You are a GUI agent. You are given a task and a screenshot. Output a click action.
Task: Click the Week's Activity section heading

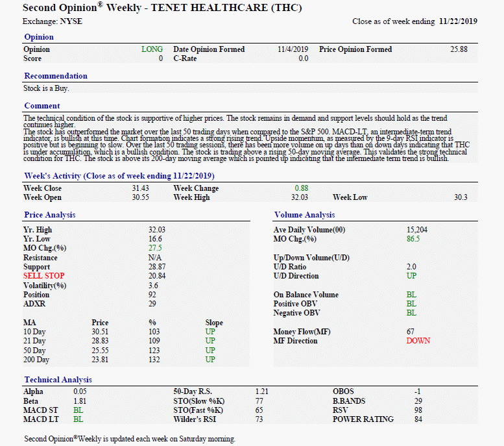pyautogui.click(x=119, y=176)
